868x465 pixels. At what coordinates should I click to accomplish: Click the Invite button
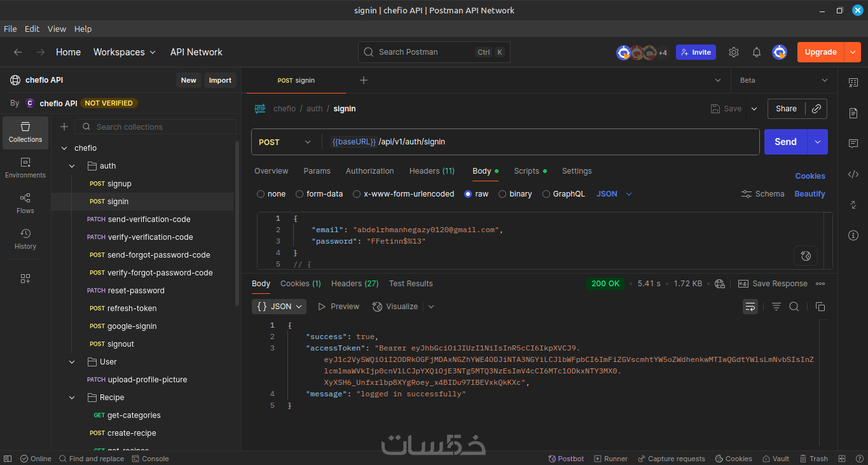(696, 52)
